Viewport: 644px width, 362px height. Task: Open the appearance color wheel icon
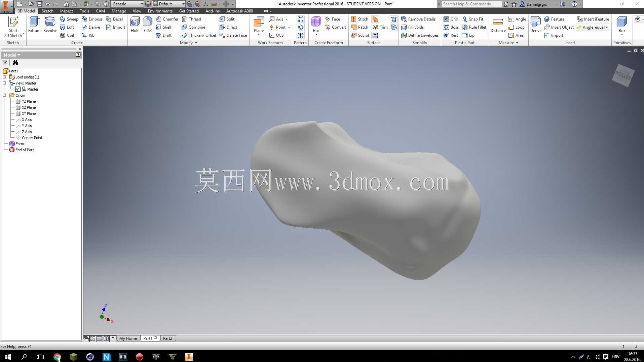[x=148, y=4]
